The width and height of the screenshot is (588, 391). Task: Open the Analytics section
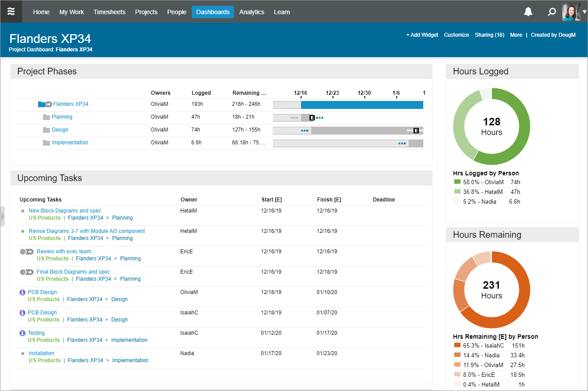tap(251, 12)
